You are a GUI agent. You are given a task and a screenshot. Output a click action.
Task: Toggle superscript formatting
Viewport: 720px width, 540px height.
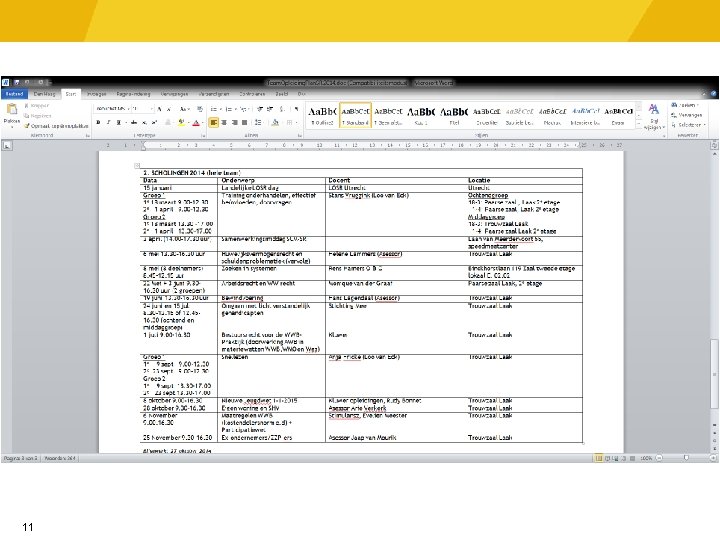click(154, 123)
